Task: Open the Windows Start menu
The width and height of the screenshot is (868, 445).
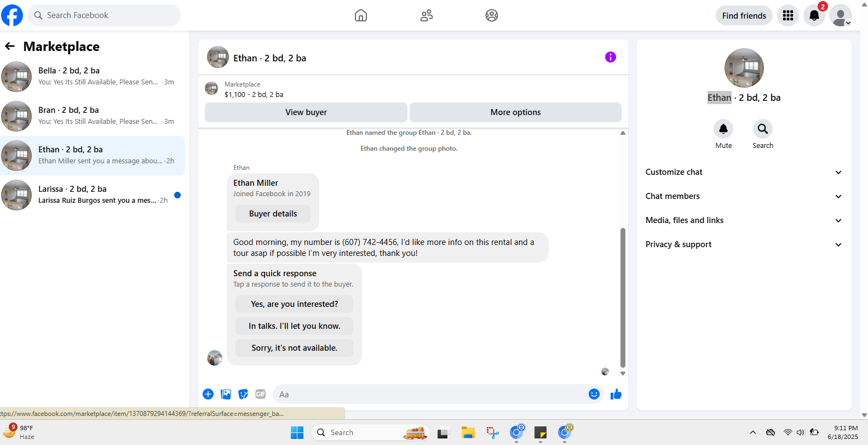Action: tap(297, 432)
